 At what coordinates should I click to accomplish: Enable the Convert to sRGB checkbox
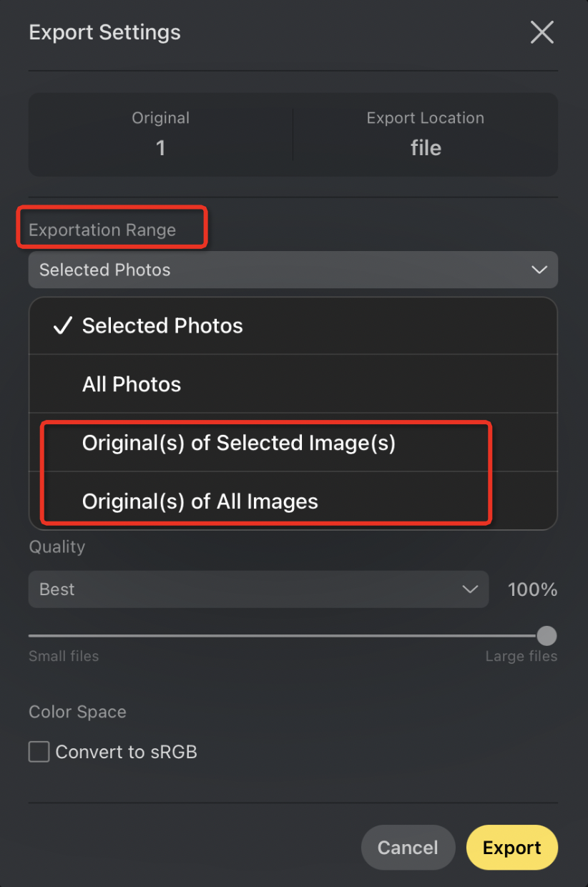point(39,752)
